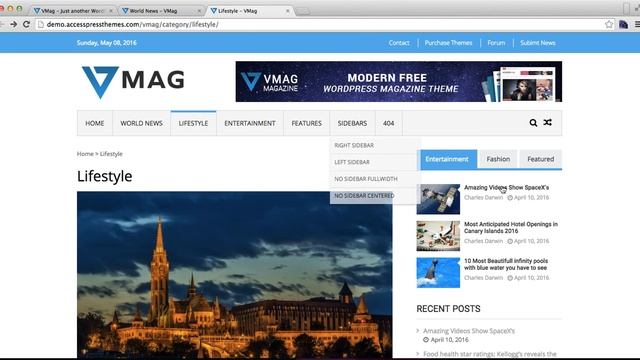
Task: Choose Left Sidebar from the dropdown
Action: [x=375, y=162]
